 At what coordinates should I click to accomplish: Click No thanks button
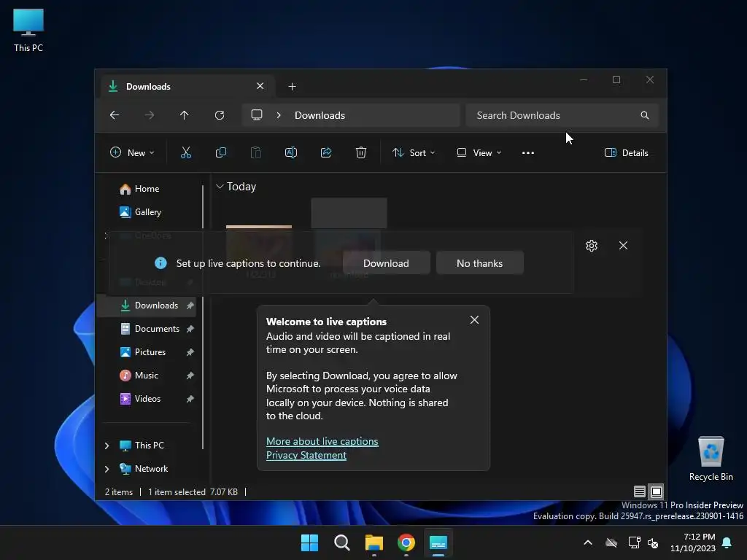tap(479, 263)
